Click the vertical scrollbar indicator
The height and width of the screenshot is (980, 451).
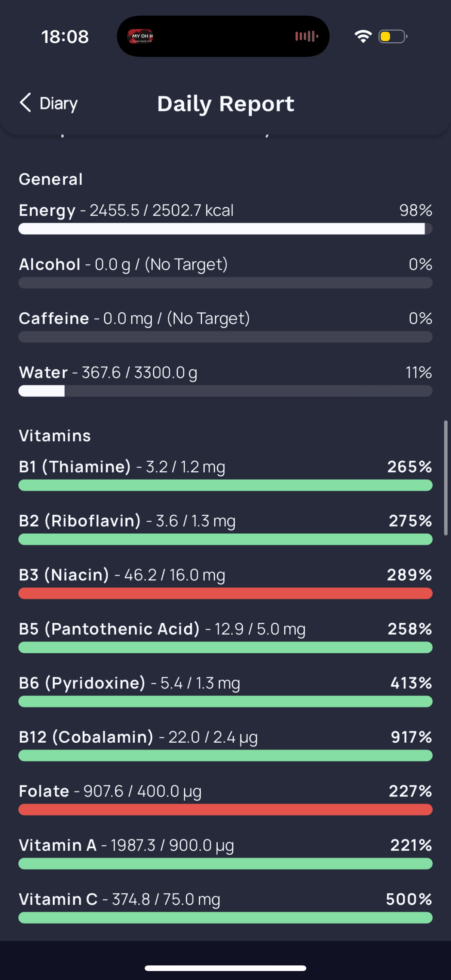pyautogui.click(x=446, y=478)
